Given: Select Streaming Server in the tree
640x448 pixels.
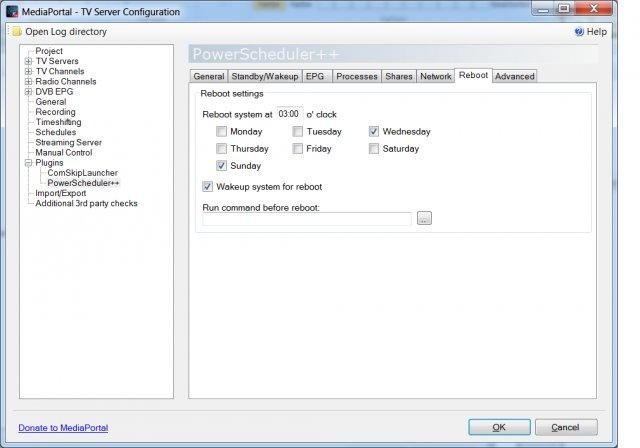Looking at the screenshot, I should coord(68,142).
